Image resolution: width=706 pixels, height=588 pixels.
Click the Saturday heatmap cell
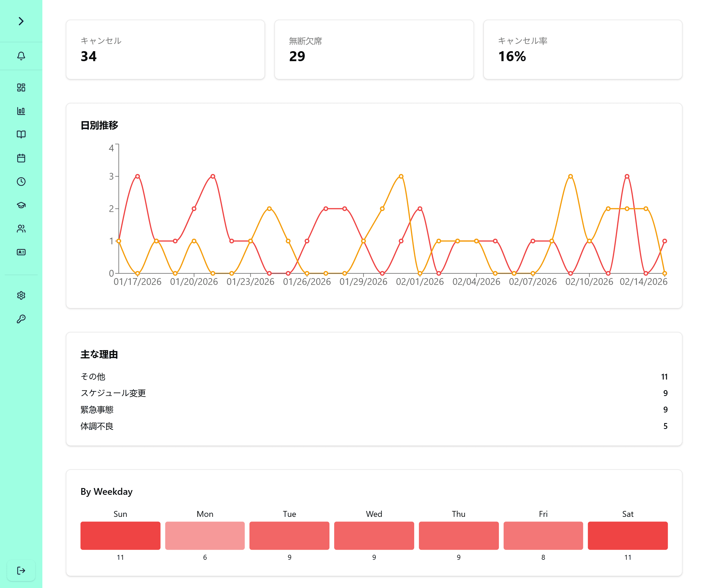(627, 535)
